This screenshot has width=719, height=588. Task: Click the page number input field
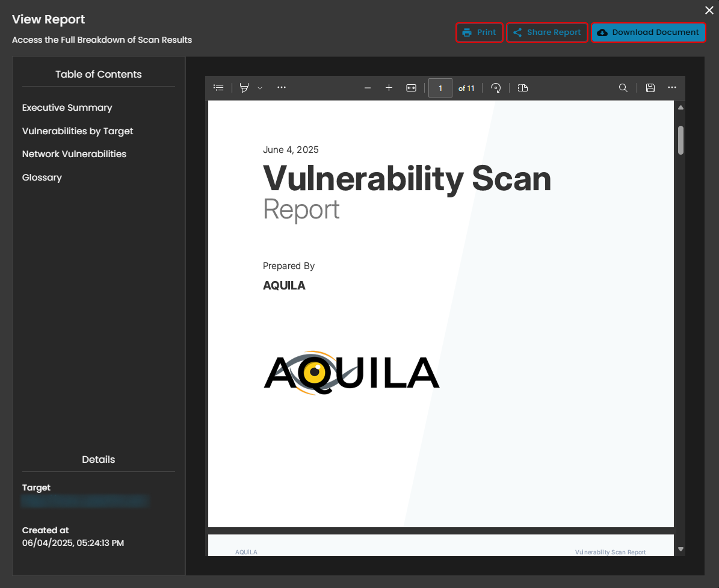click(x=440, y=88)
